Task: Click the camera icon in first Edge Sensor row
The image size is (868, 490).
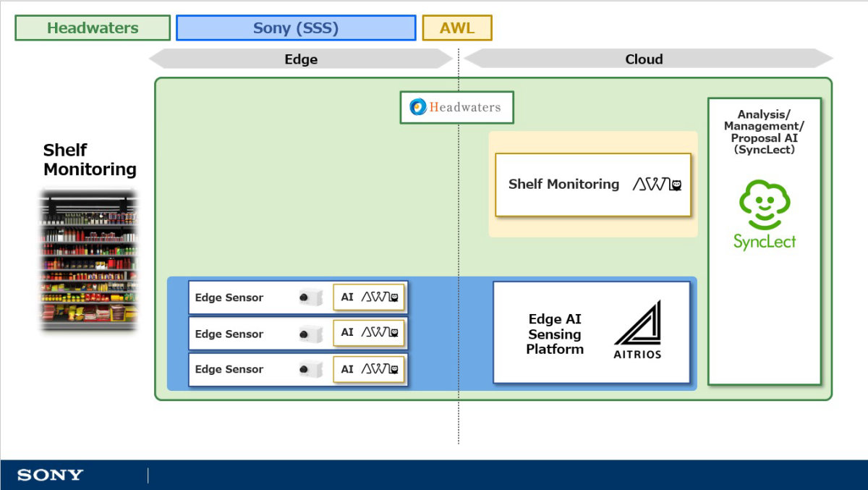Action: (310, 297)
